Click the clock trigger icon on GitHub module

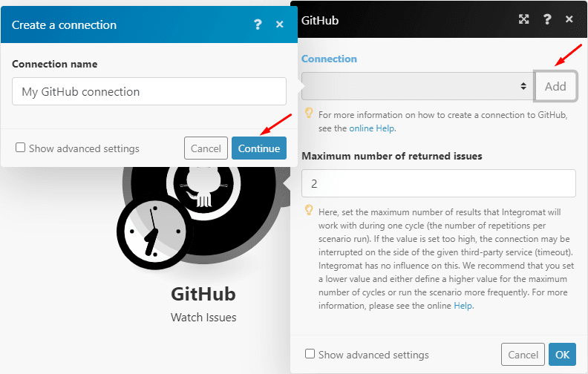(151, 232)
